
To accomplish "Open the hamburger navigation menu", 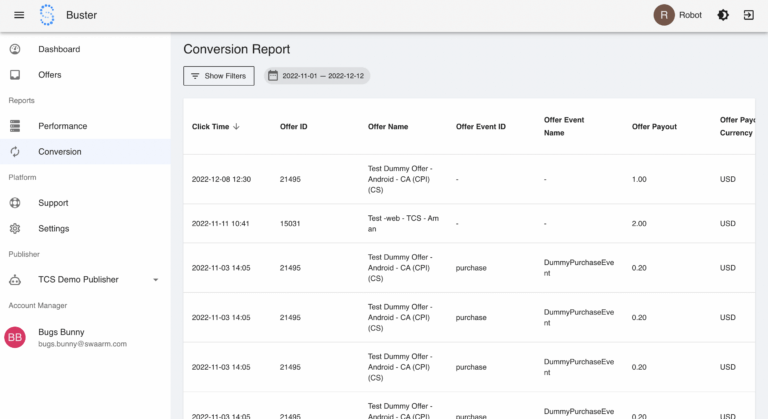I will 19,15.
